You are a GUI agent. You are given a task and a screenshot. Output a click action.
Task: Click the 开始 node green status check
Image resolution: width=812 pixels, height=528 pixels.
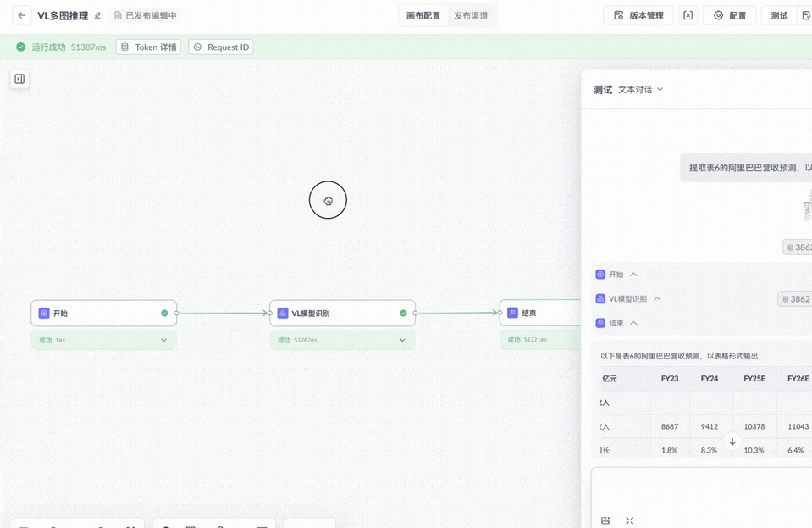coord(164,313)
